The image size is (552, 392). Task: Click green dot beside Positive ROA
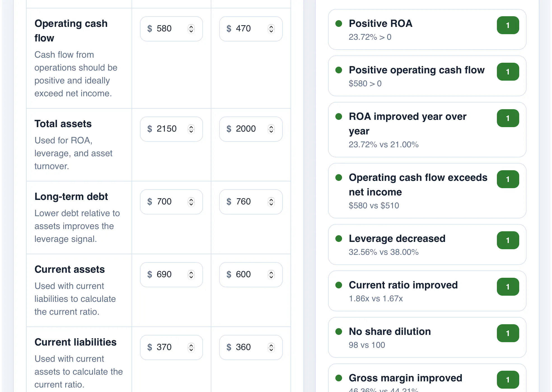pyautogui.click(x=339, y=24)
